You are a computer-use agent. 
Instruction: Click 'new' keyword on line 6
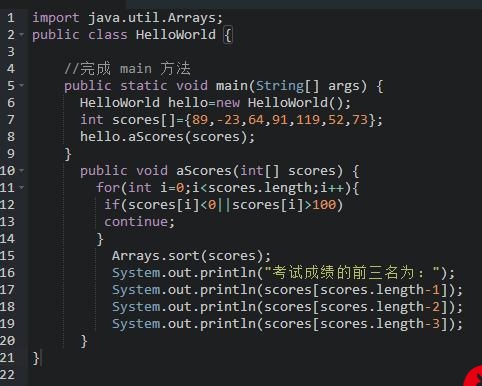[228, 103]
